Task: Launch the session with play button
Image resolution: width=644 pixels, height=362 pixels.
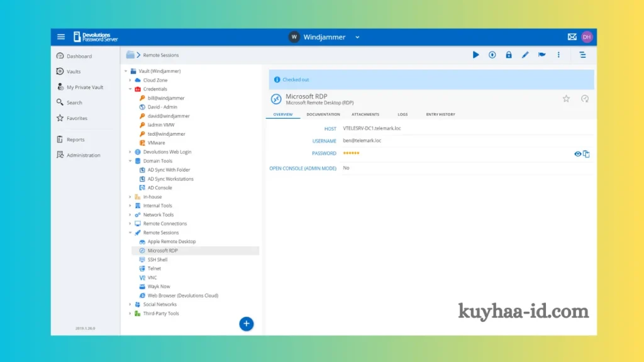Action: (x=475, y=55)
